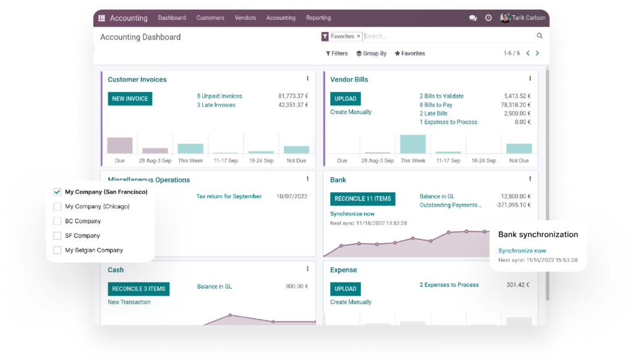Click the search magnifier icon
The image size is (633, 364).
point(539,36)
